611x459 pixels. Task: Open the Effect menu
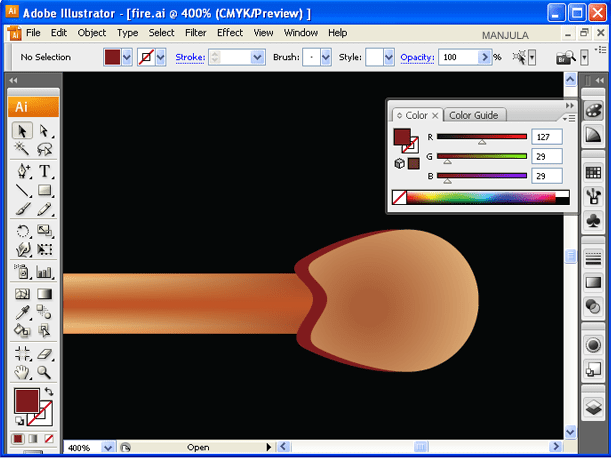tap(230, 33)
